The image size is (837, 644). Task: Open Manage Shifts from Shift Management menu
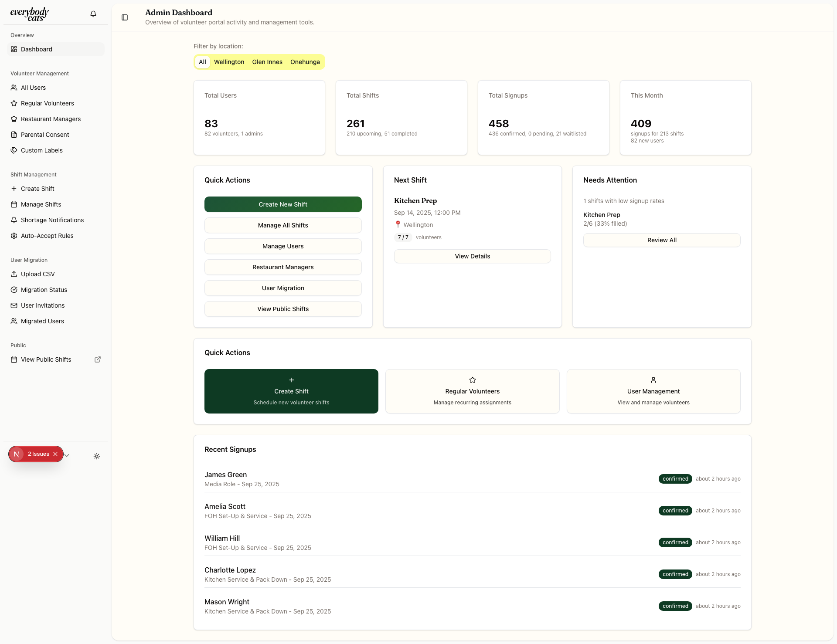coord(41,204)
